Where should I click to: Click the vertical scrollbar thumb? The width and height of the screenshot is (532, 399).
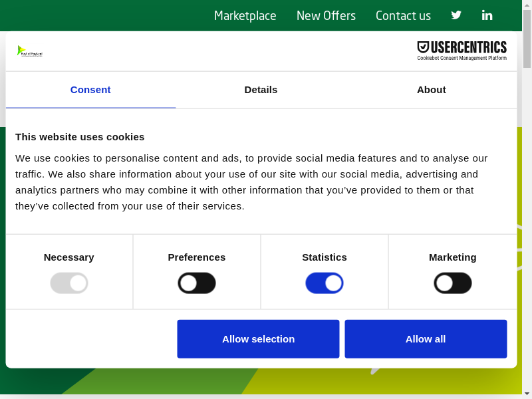coord(527,40)
